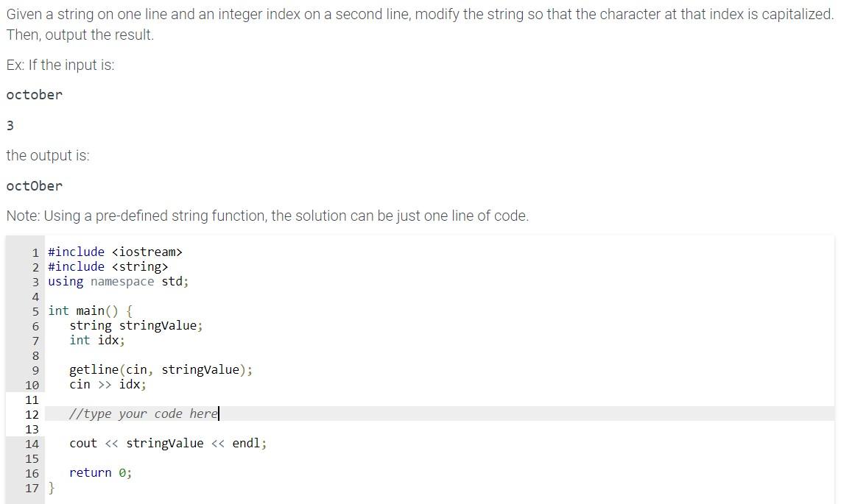841x504 pixels.
Task: Click example output text 'octOber'
Action: (x=35, y=186)
